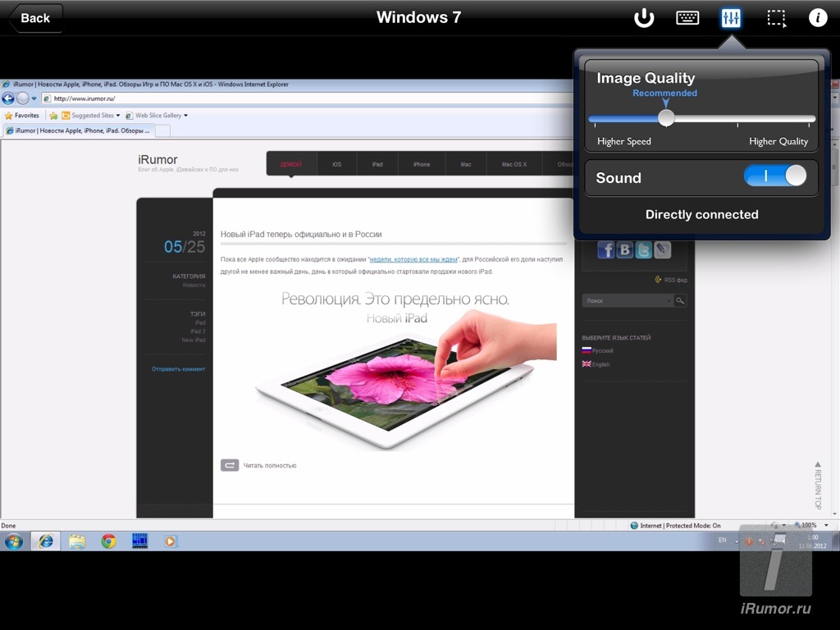Viewport: 840px width, 630px height.
Task: Click the RETURN TOP arrow
Action: (x=818, y=486)
